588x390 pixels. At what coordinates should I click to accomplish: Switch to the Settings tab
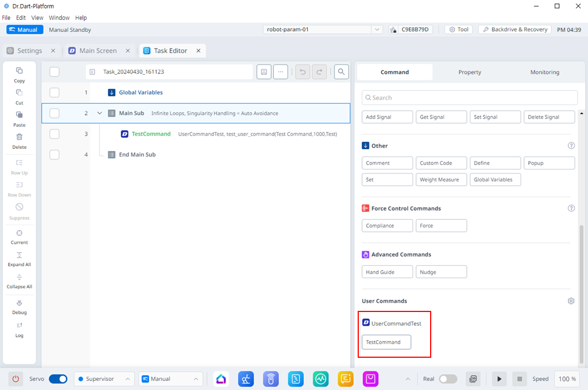tap(29, 50)
